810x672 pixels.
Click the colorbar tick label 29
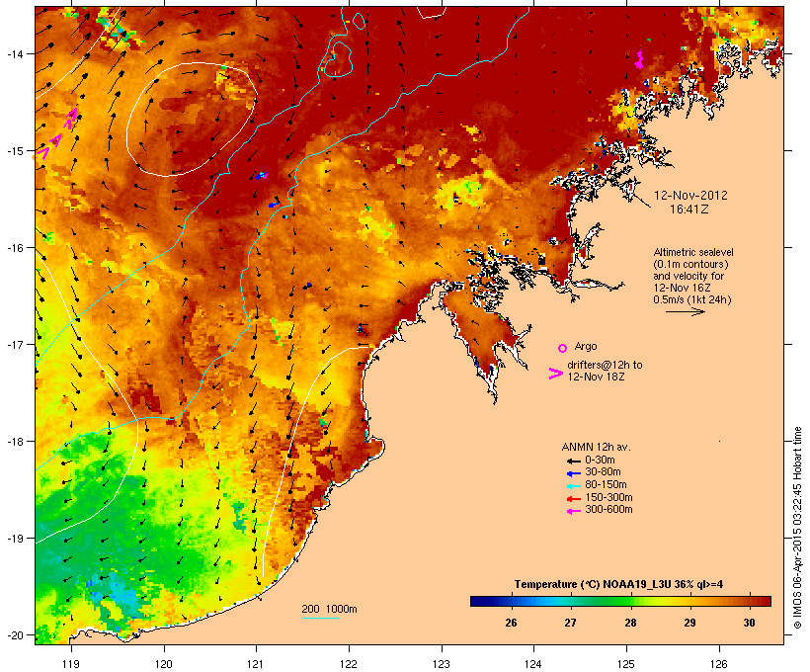(689, 623)
